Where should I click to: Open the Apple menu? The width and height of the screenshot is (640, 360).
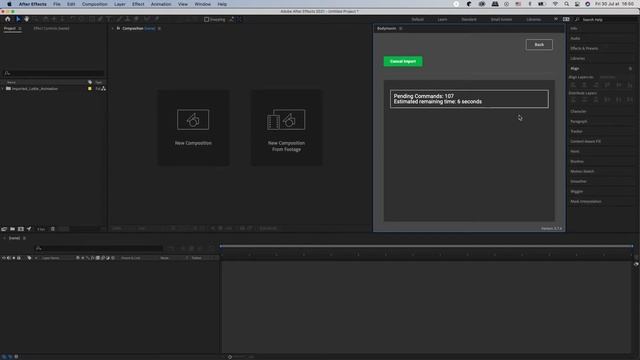pos(9,4)
